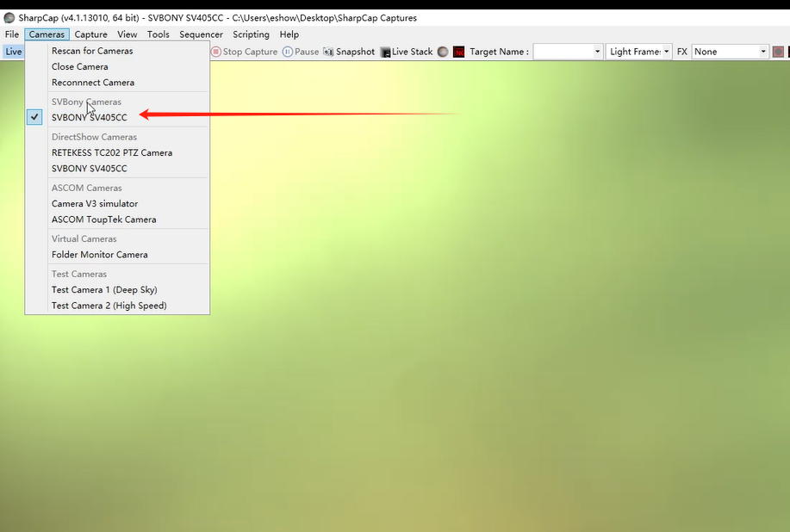Close the open Cameras menu
The width and height of the screenshot is (790, 532).
(47, 34)
